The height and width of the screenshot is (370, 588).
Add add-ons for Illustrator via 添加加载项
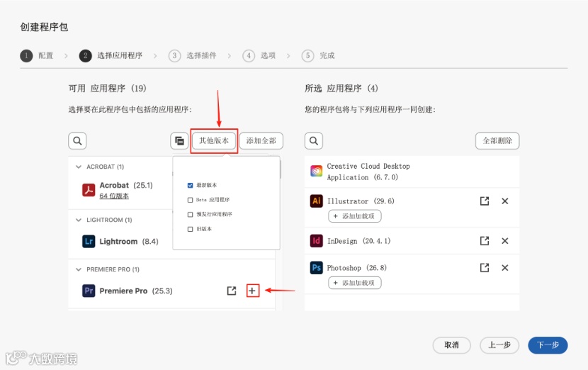[355, 216]
